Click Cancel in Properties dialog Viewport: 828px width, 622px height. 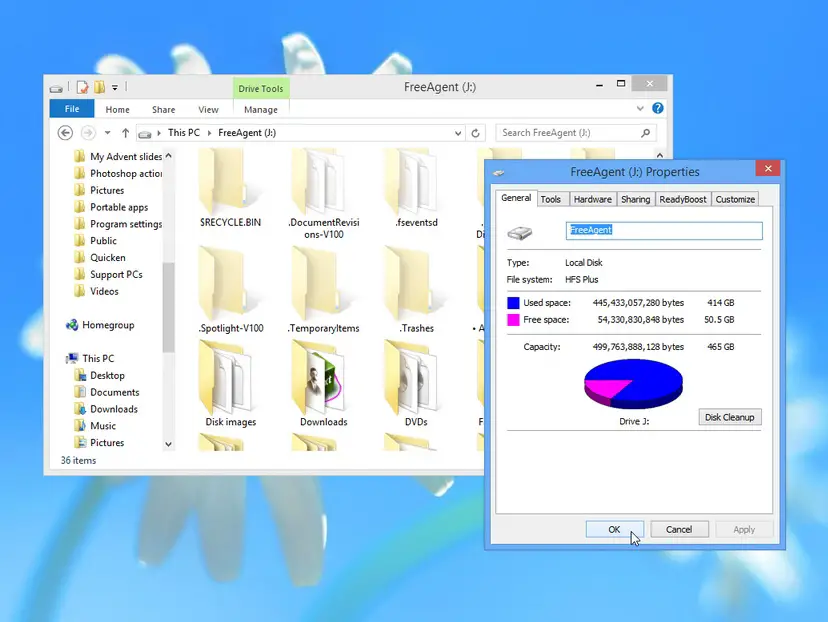[x=679, y=529]
